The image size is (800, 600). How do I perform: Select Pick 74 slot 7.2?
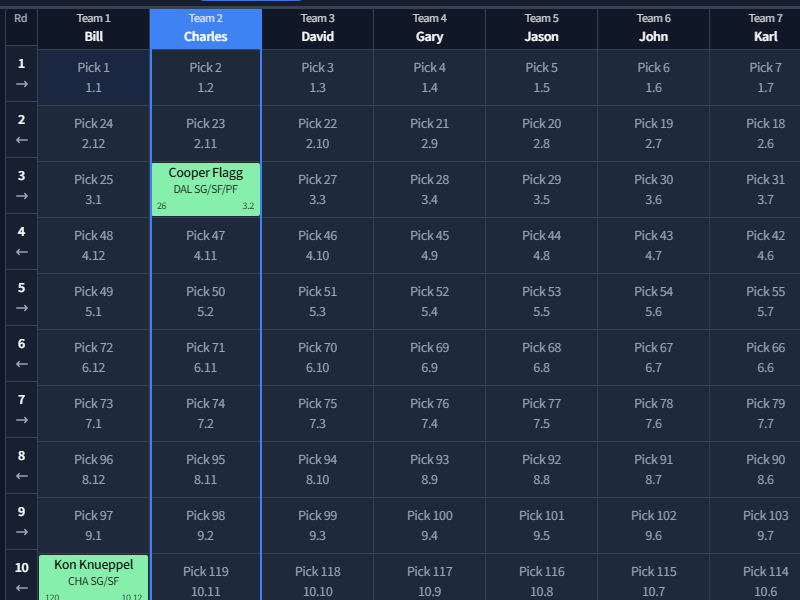(206, 414)
